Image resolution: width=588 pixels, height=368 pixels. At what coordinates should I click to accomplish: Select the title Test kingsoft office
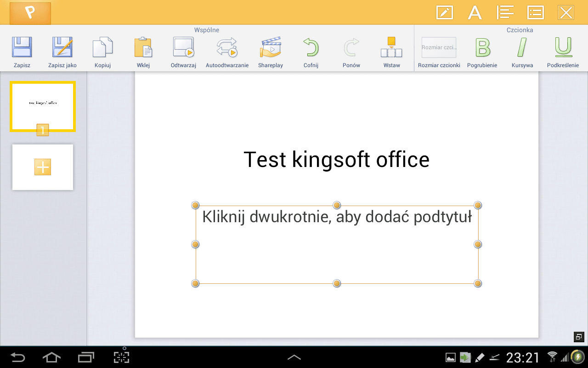336,160
